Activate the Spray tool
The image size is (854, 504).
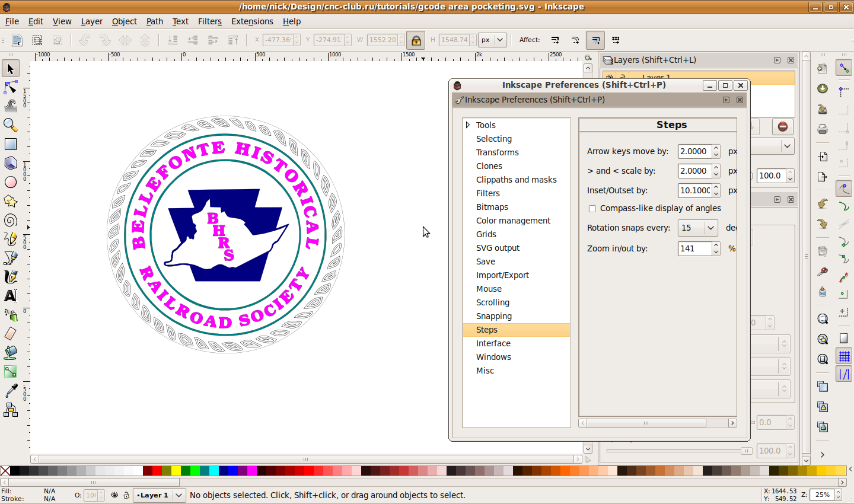[10, 315]
